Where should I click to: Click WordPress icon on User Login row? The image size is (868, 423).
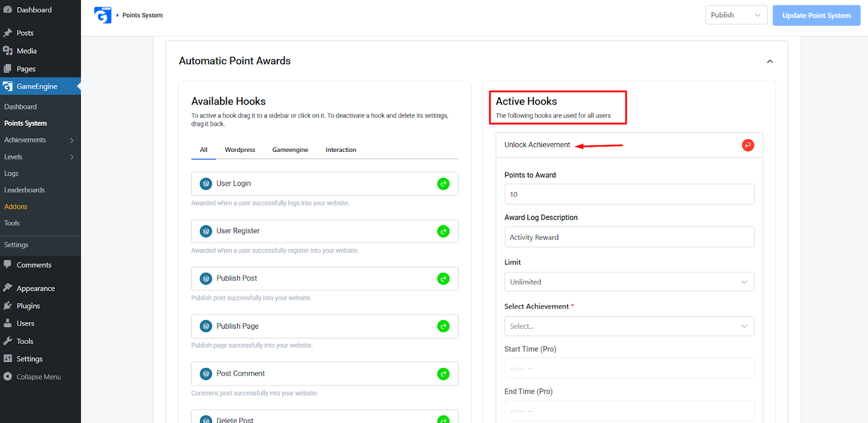(x=206, y=184)
